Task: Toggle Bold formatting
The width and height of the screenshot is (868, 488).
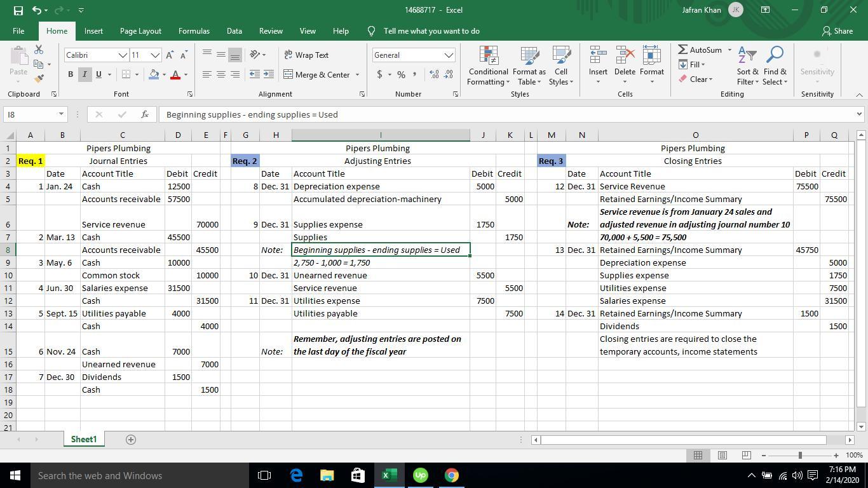Action: click(71, 75)
